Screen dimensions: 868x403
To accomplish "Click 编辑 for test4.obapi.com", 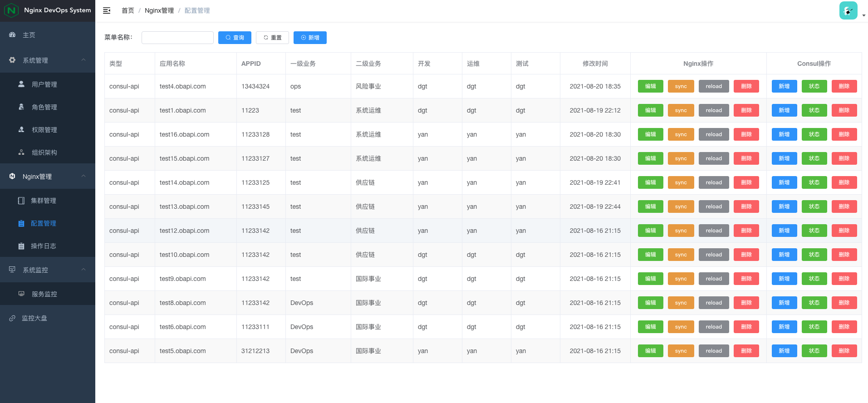I will coord(651,86).
